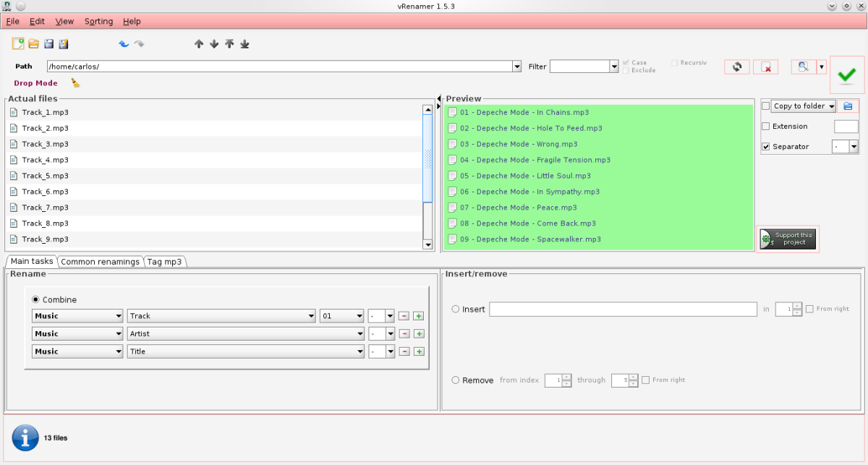Click the Insert text input field
Image resolution: width=868 pixels, height=465 pixels.
[623, 310]
